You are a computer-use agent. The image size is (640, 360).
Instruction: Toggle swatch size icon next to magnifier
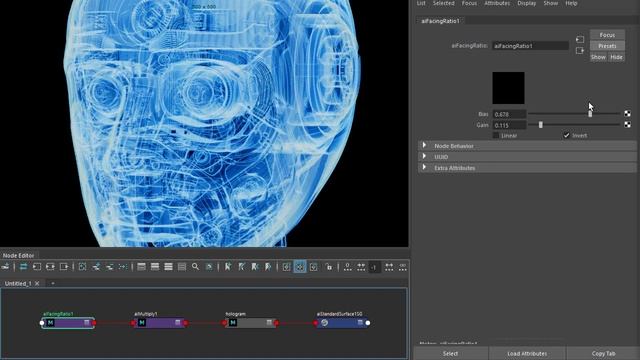tap(209, 267)
